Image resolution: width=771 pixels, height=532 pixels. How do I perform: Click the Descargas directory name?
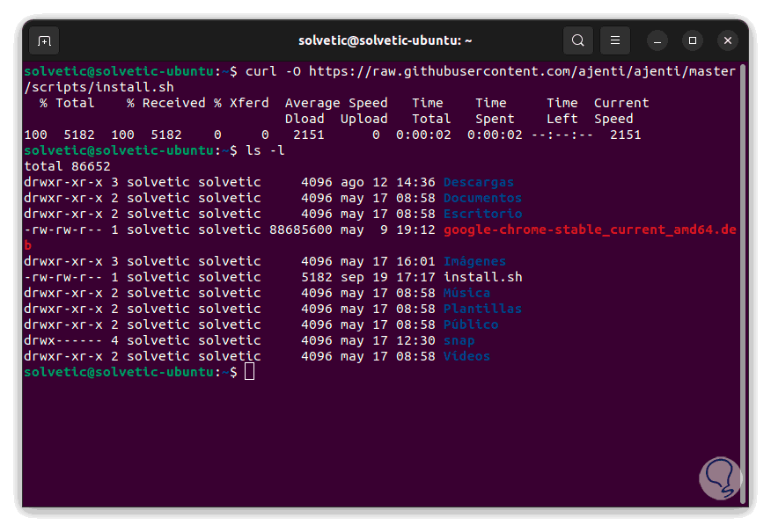479,182
